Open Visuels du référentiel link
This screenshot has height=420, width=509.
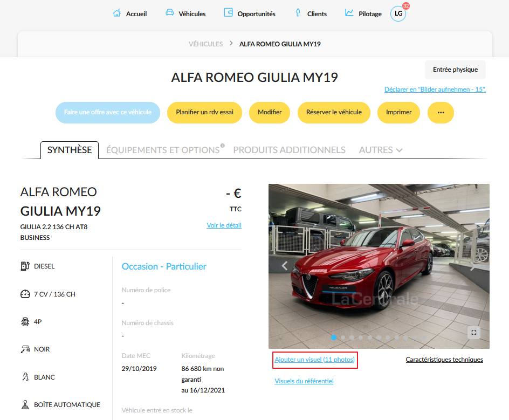click(304, 381)
